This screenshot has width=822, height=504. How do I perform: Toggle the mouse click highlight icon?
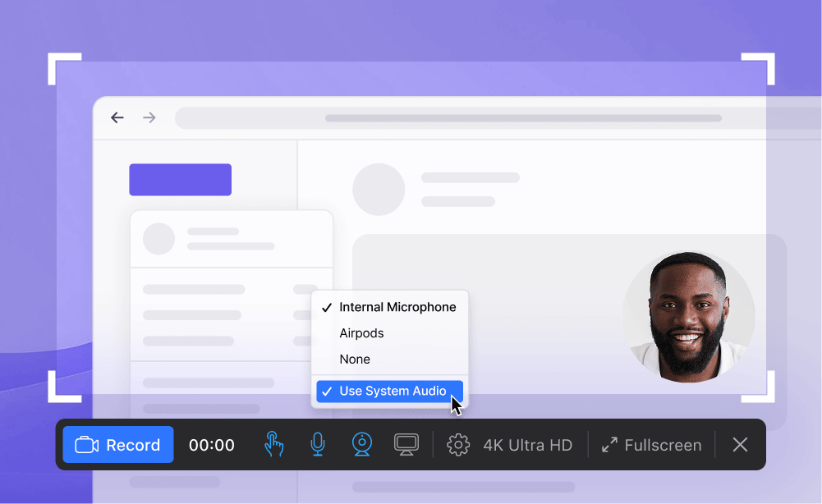(x=273, y=445)
